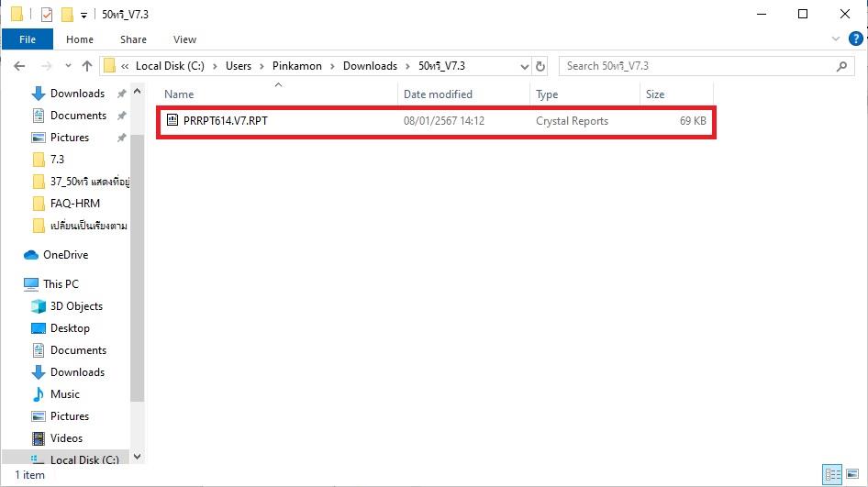Image resolution: width=868 pixels, height=487 pixels.
Task: Click Local Disk (C:) in the address path
Action: click(170, 66)
